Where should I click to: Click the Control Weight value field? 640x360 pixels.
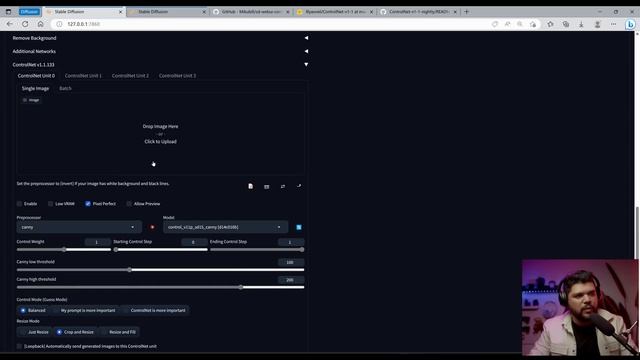(x=97, y=242)
